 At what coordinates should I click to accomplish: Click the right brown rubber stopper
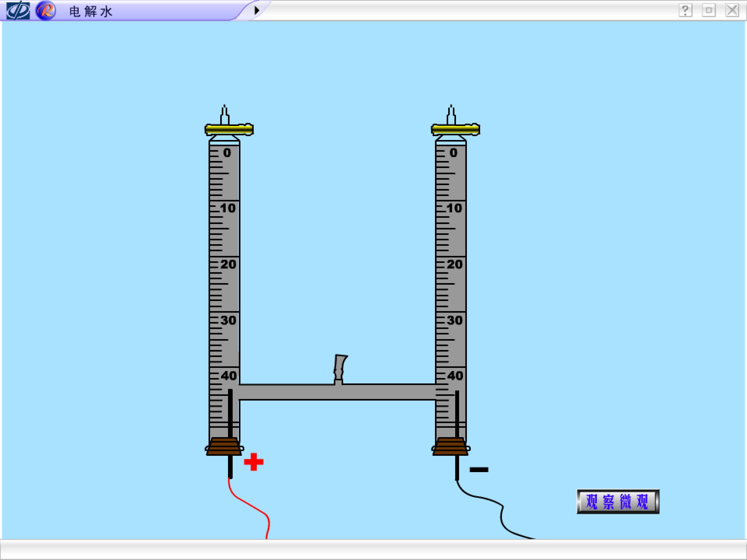(x=451, y=447)
